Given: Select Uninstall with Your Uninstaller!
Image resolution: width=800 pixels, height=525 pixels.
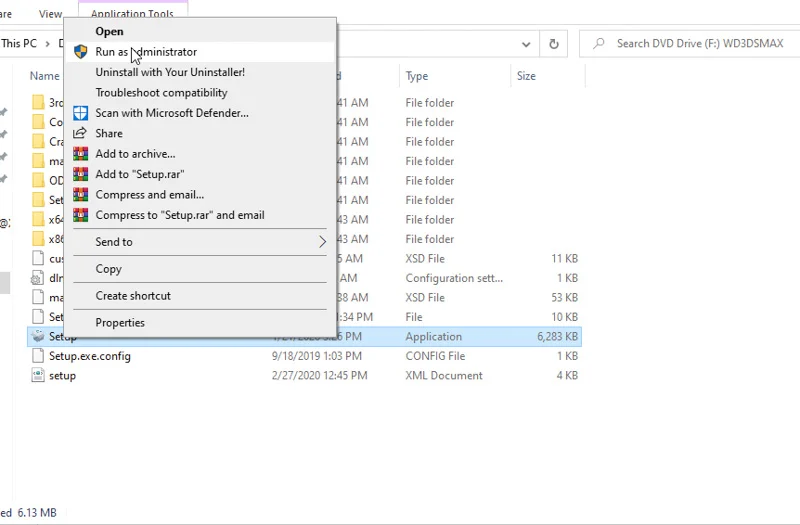Looking at the screenshot, I should pyautogui.click(x=170, y=72).
